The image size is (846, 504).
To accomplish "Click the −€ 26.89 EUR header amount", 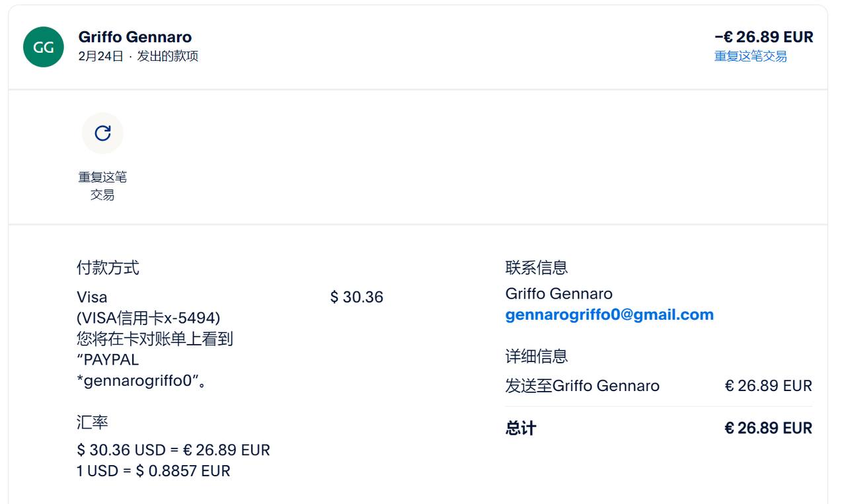I will pyautogui.click(x=763, y=37).
